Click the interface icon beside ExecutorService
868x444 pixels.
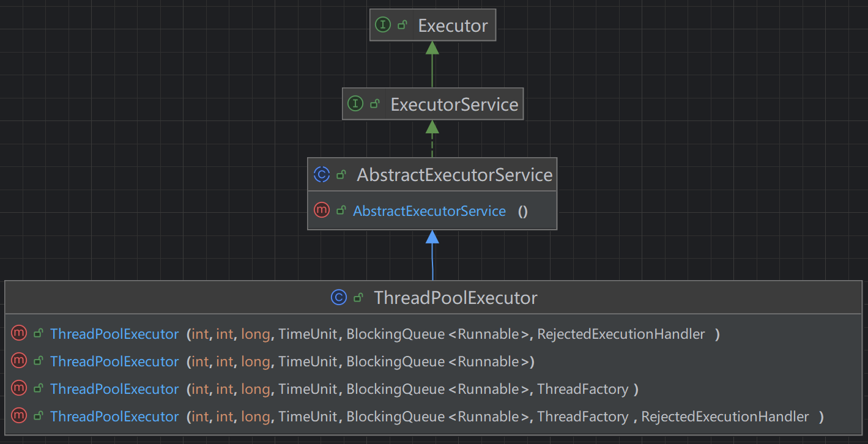355,104
